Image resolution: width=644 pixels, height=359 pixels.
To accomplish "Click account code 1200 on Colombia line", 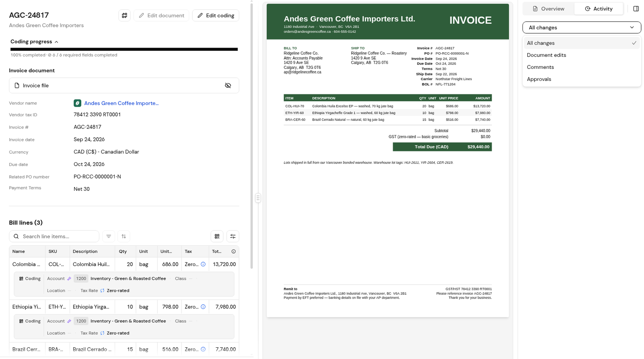I will 81,279.
